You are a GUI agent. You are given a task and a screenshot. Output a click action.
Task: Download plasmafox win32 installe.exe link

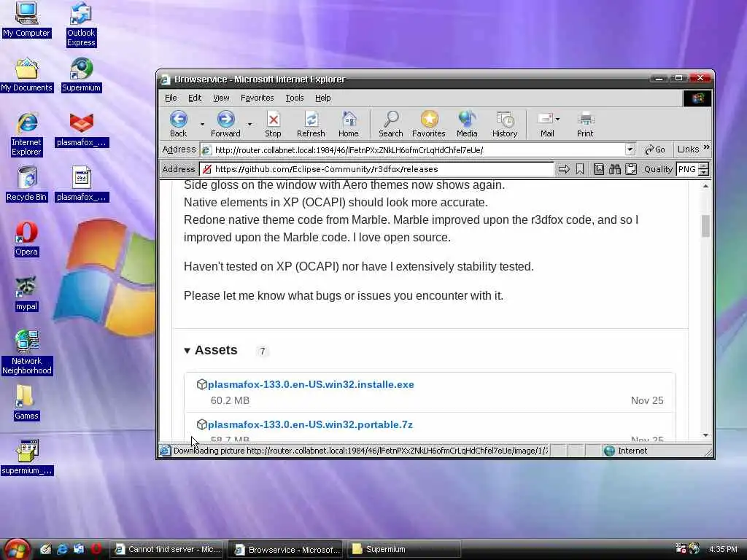click(x=311, y=384)
